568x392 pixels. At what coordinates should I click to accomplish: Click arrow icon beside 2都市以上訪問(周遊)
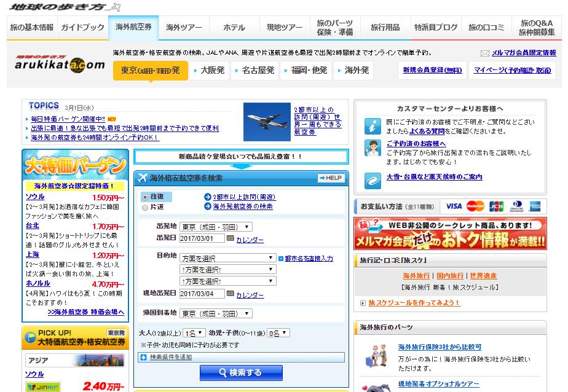pyautogui.click(x=208, y=197)
